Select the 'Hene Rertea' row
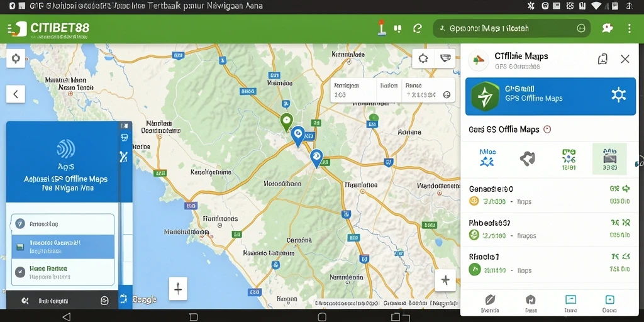Screen dimensions: 644x322 (x=63, y=272)
